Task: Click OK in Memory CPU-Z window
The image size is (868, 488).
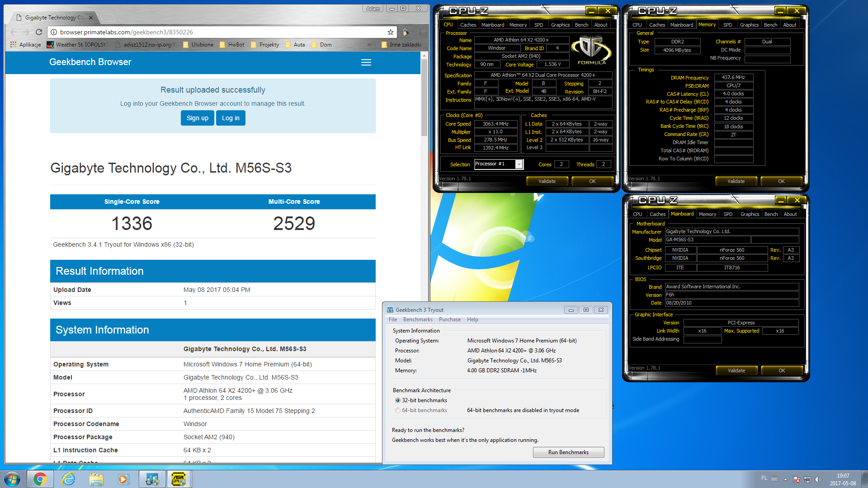Action: click(781, 181)
